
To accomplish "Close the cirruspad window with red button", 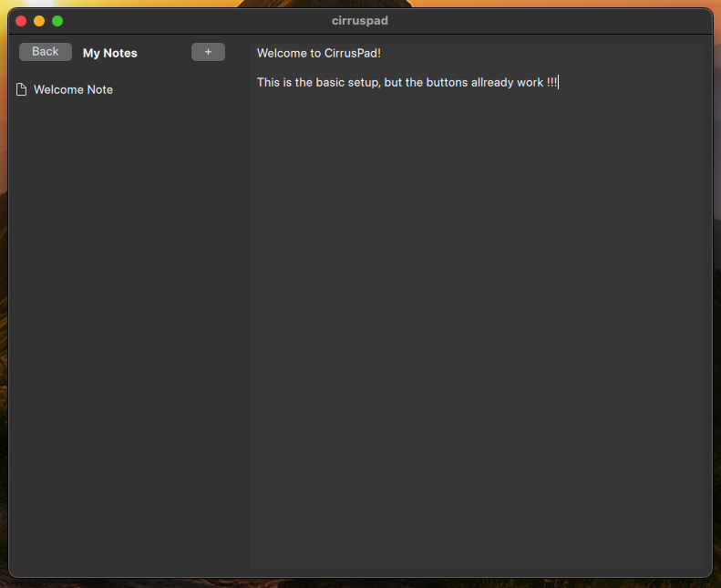I will tap(21, 21).
